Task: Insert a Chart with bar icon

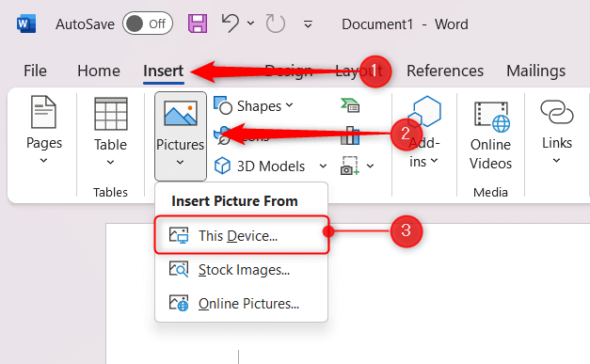Action: (350, 135)
